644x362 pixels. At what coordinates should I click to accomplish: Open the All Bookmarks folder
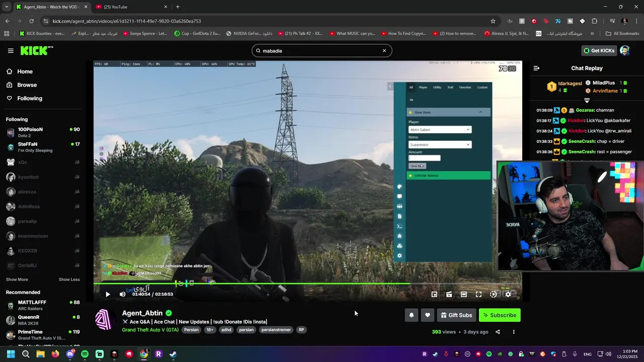click(623, 34)
